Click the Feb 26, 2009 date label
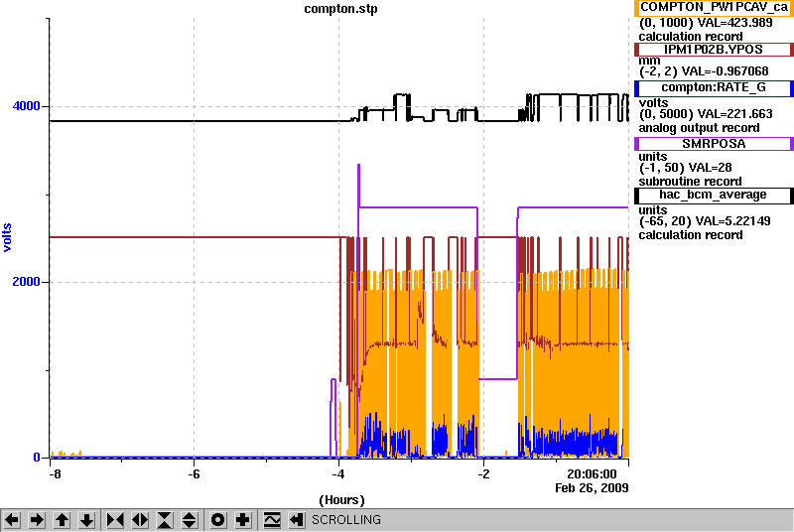Screen dimensions: 794x532 (592, 488)
